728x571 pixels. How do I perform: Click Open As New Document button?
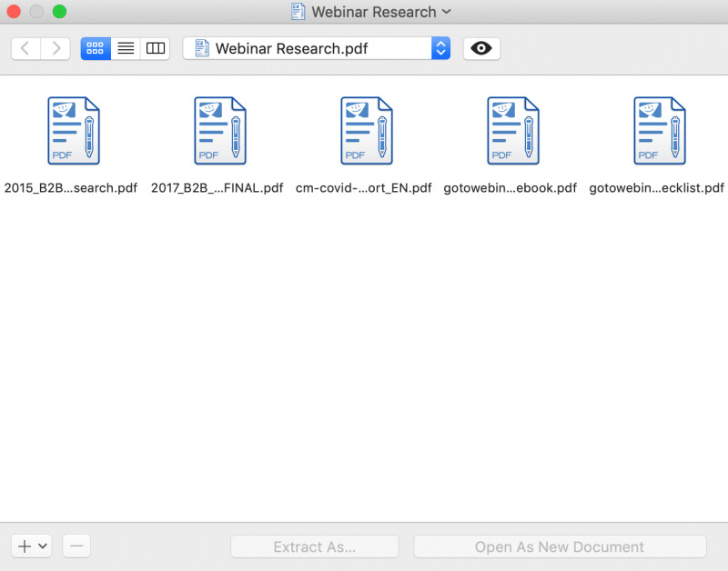tap(560, 546)
